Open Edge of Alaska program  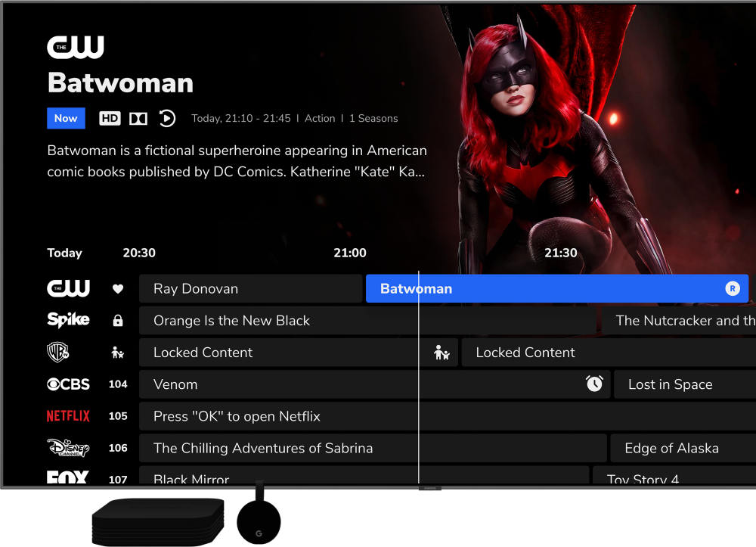pyautogui.click(x=683, y=448)
